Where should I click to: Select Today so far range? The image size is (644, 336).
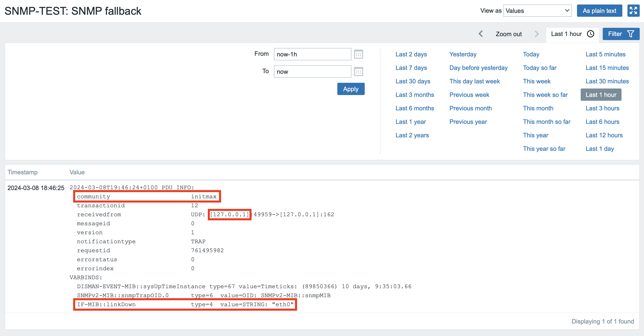[x=540, y=68]
